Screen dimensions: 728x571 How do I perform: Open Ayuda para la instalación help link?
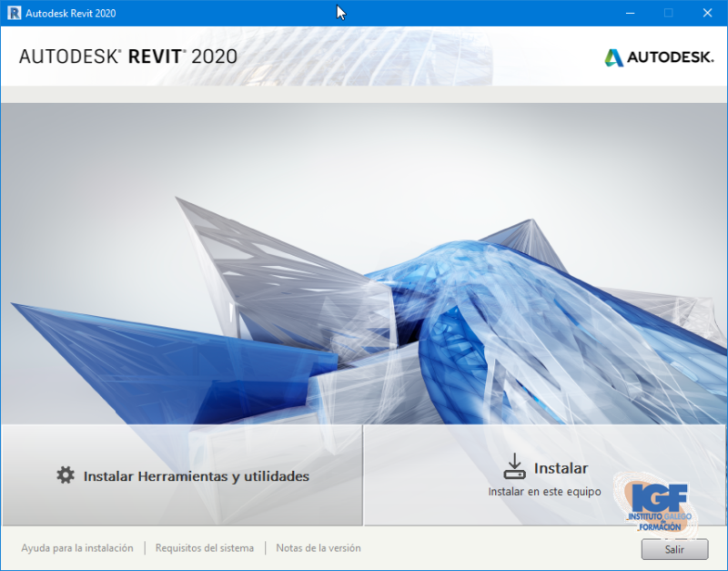tap(77, 548)
